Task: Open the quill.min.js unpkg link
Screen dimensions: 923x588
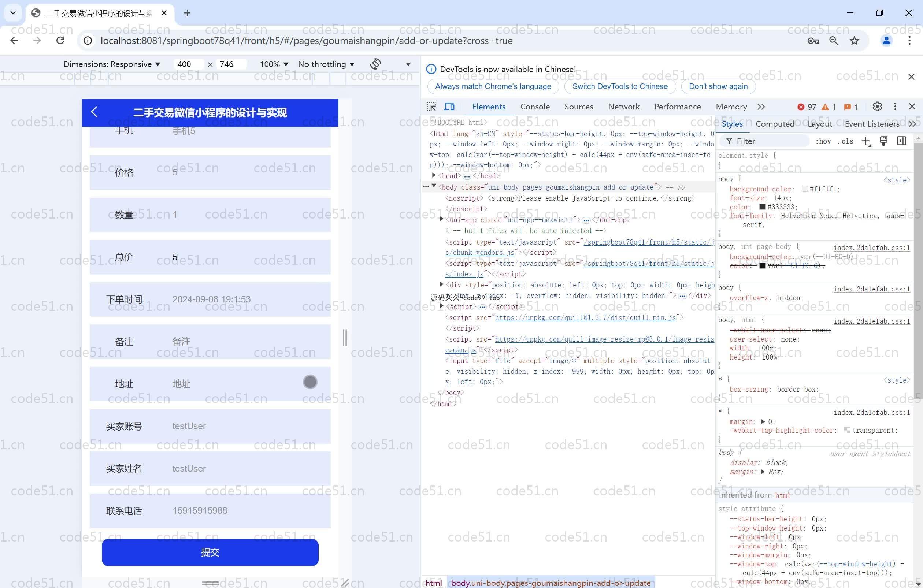Action: [x=585, y=317]
